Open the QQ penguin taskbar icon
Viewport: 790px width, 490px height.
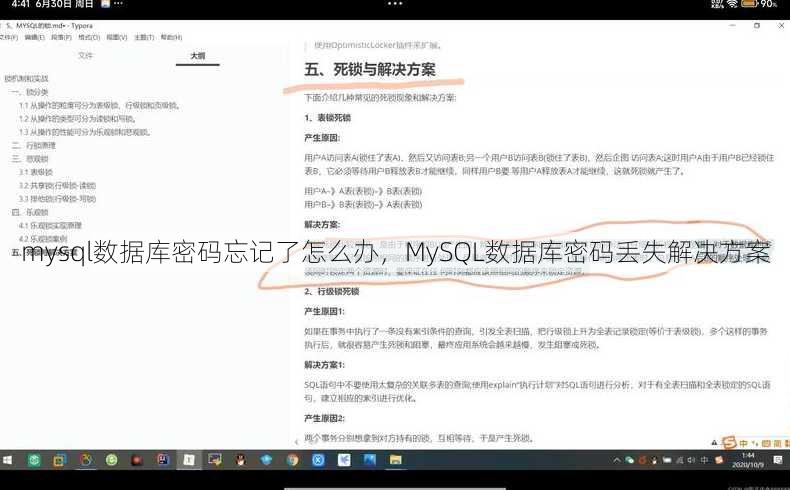tap(240, 460)
